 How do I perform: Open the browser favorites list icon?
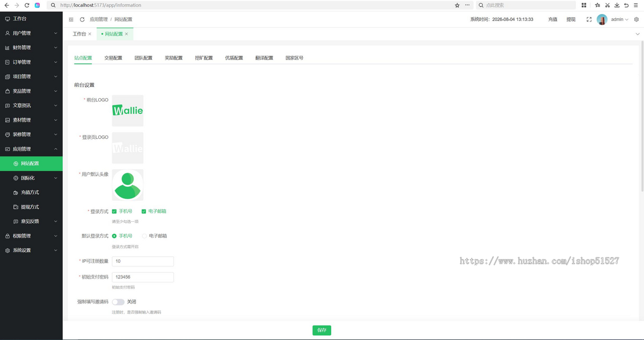pos(597,5)
